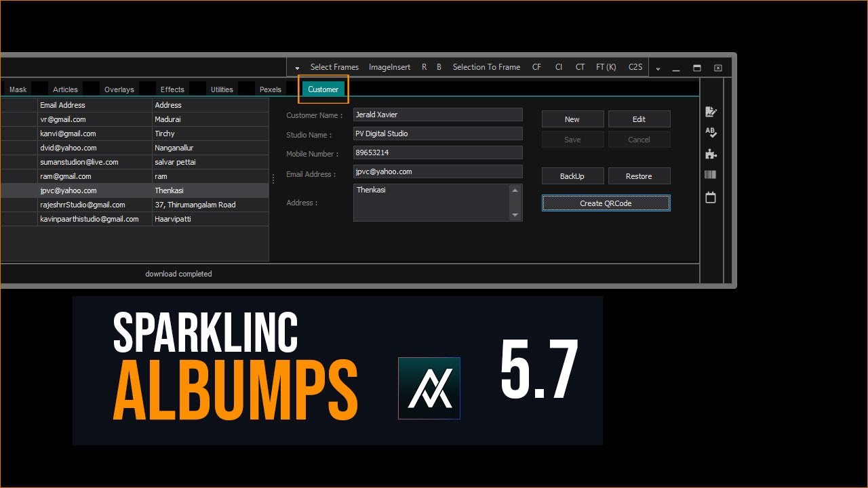The height and width of the screenshot is (488, 868).
Task: Maximize the application window
Action: (x=696, y=68)
